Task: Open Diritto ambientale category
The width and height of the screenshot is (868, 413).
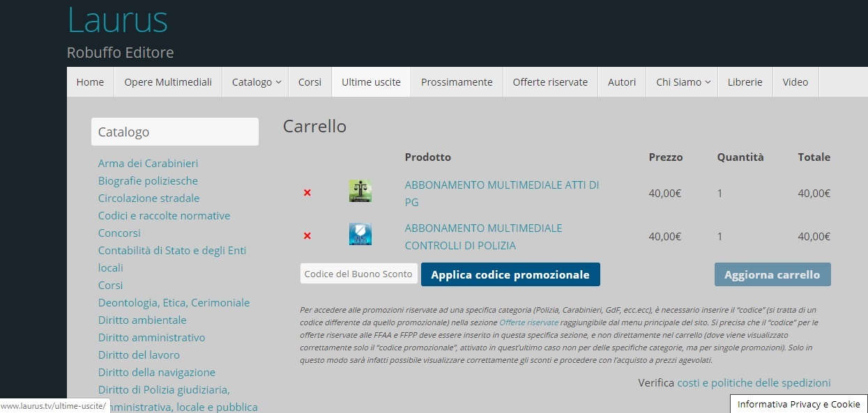Action: [142, 320]
